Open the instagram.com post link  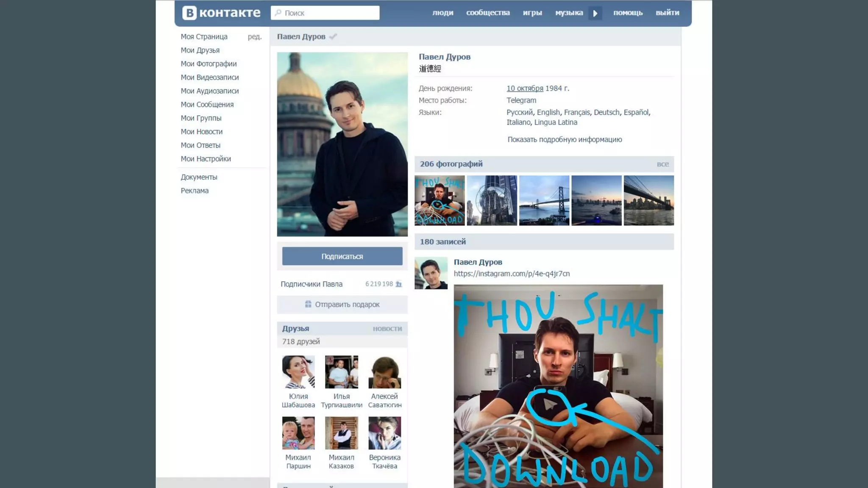[512, 274]
